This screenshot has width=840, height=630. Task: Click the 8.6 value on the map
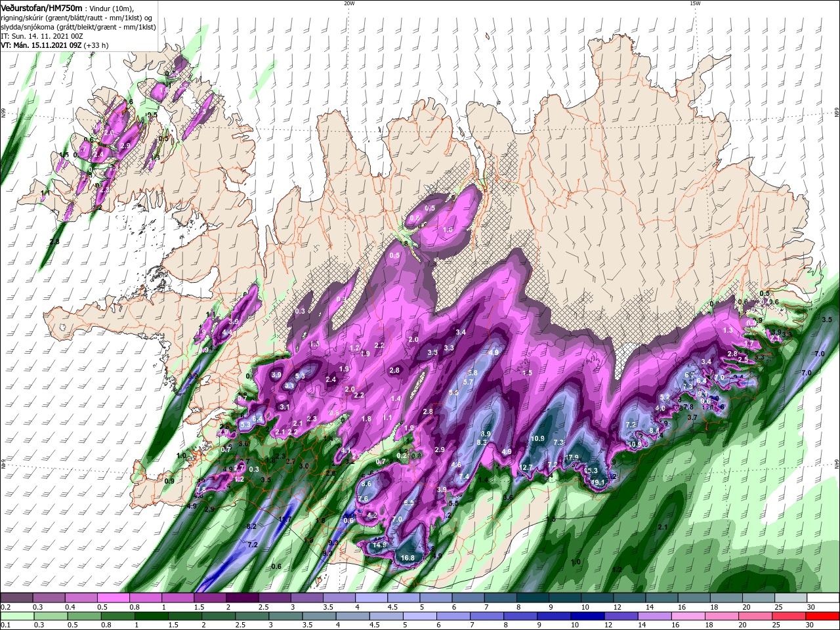(366, 484)
